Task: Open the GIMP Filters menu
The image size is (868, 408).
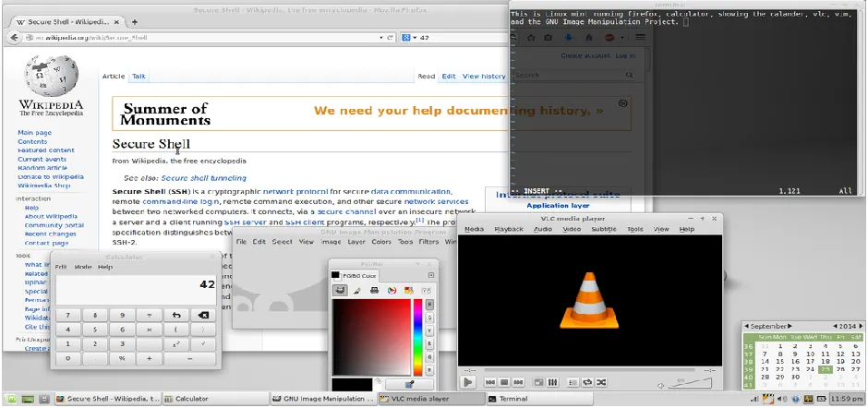Action: (x=428, y=242)
